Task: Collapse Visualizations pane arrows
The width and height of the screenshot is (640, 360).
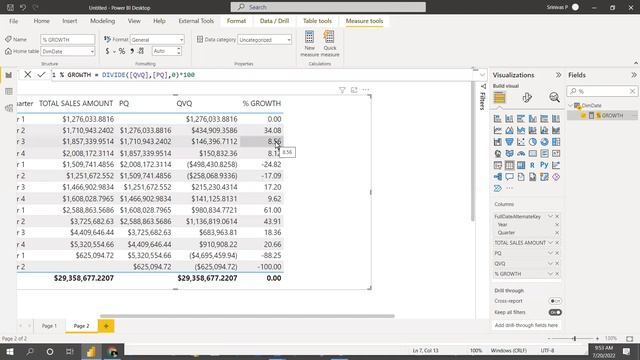Action: pos(558,75)
